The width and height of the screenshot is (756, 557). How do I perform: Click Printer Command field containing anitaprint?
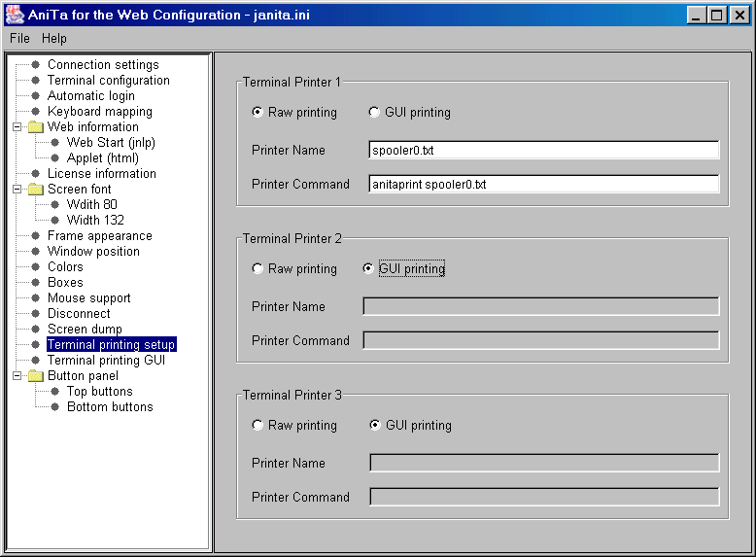[x=544, y=184]
